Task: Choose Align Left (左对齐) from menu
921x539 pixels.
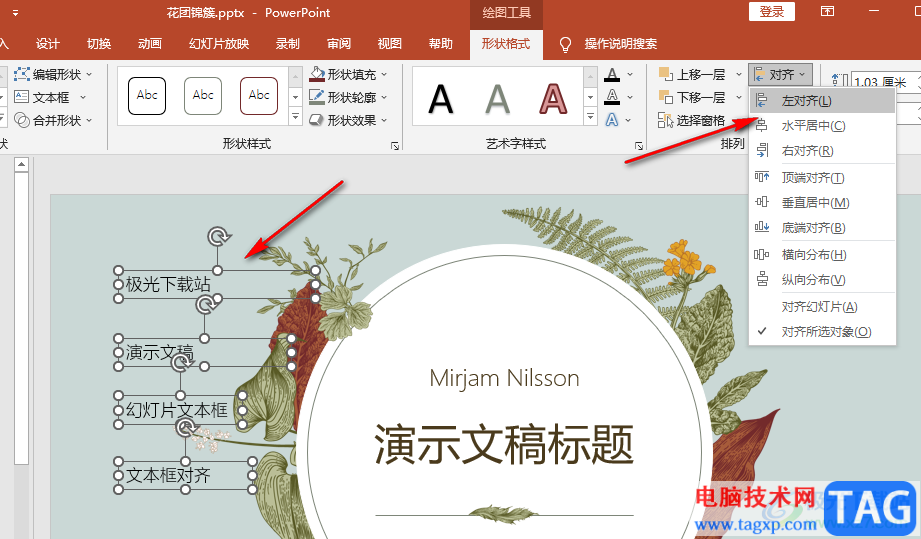Action: click(x=822, y=101)
